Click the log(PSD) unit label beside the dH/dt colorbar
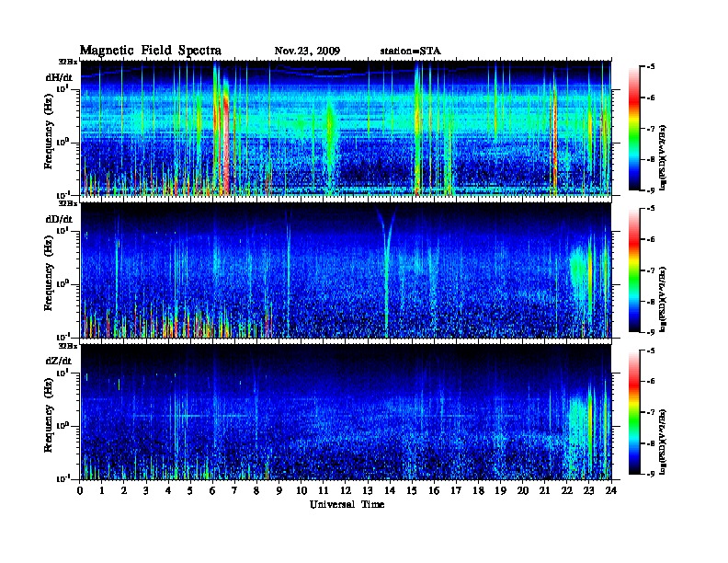Viewport: 728px width, 563px height. pyautogui.click(x=663, y=157)
